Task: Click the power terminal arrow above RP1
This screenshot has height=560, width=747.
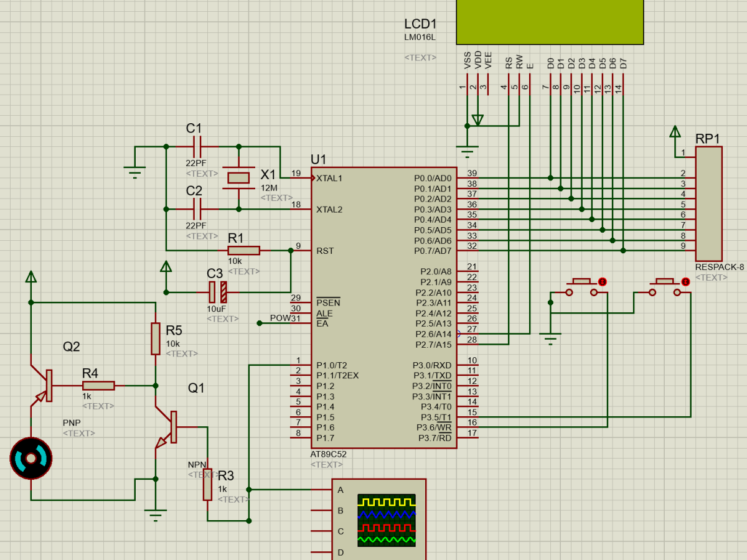Action: pos(675,132)
